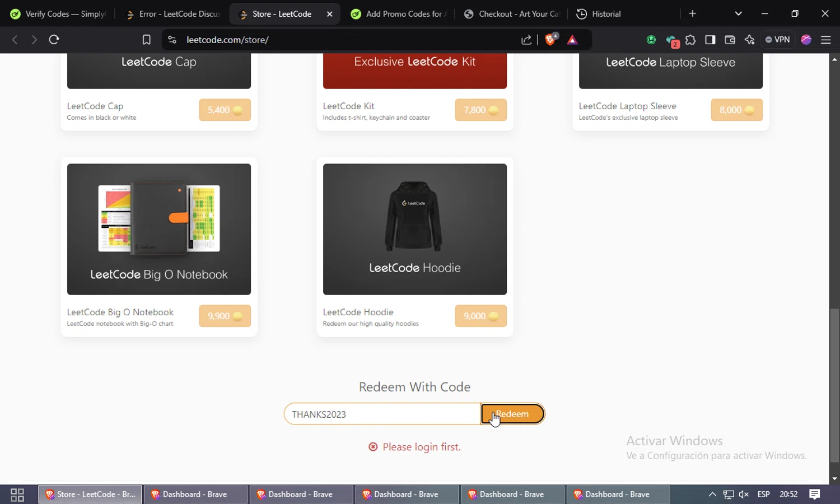Click the 9,000 coins Hoodie button
The image size is (840, 504).
click(480, 316)
